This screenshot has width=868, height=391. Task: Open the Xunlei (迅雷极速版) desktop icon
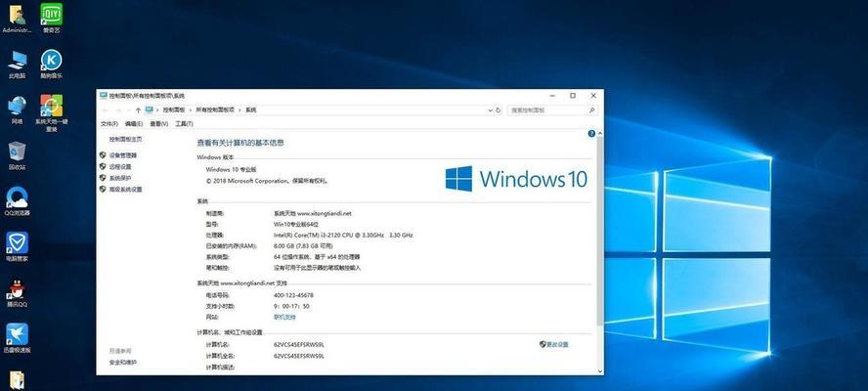pos(17,338)
